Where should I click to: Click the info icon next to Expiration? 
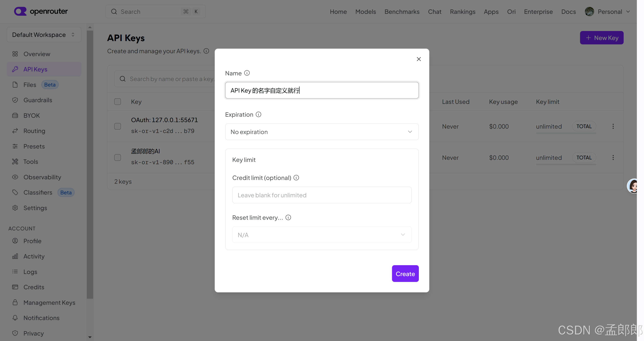(258, 114)
